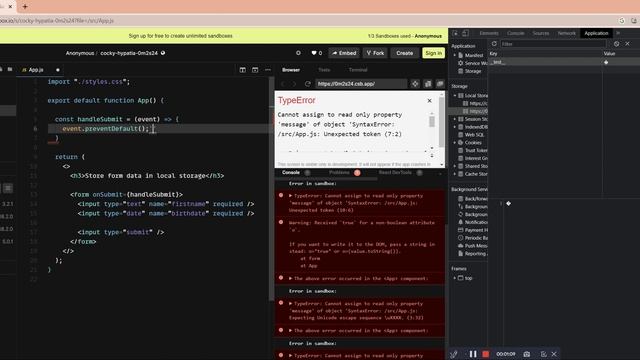The width and height of the screenshot is (640, 360).
Task: Open Storage item under Application
Action: pyautogui.click(x=469, y=71)
